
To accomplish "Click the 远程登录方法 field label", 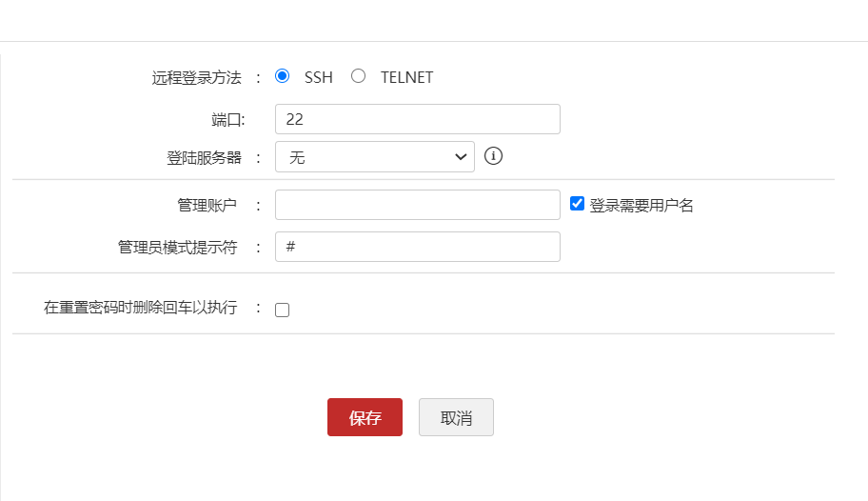I will (197, 77).
